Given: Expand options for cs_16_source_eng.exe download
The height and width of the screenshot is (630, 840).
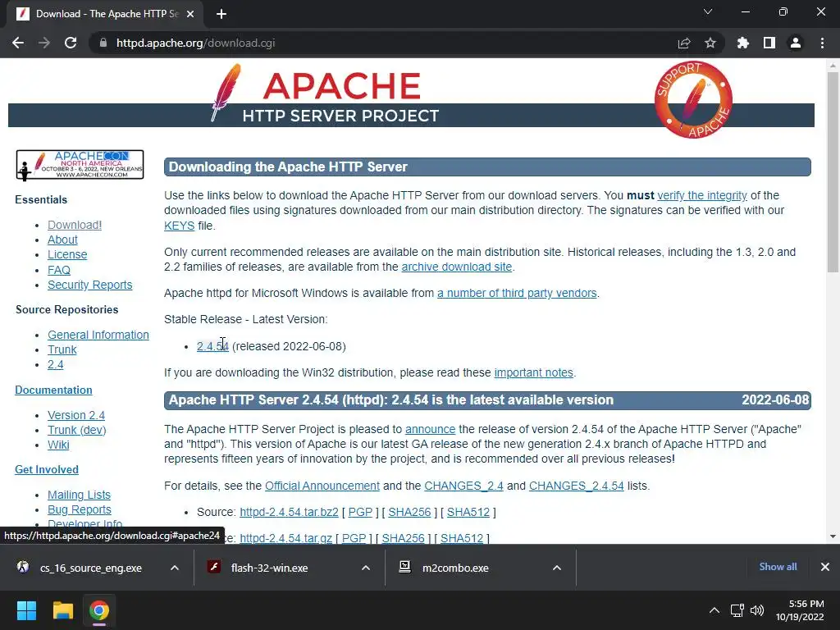Looking at the screenshot, I should point(175,568).
